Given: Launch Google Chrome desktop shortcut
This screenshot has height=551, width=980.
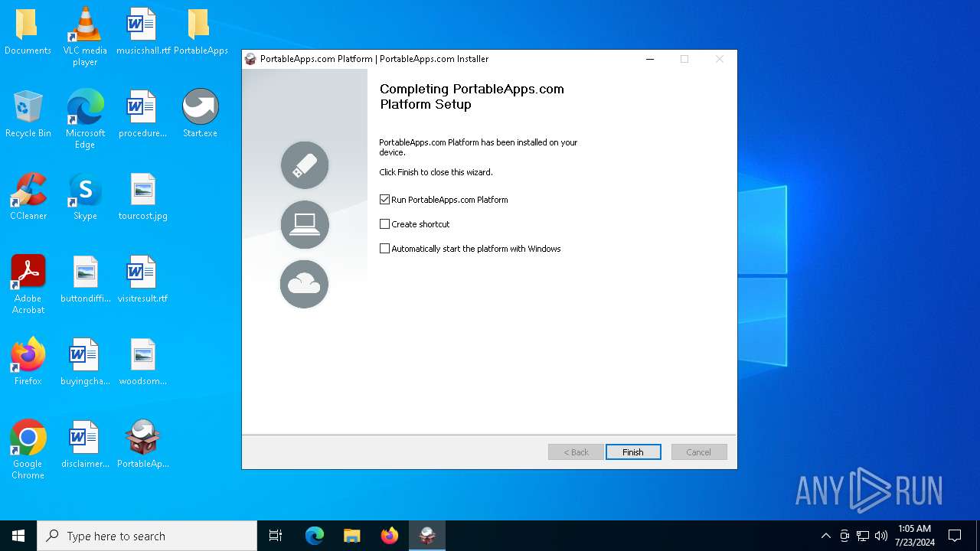Looking at the screenshot, I should point(28,449).
